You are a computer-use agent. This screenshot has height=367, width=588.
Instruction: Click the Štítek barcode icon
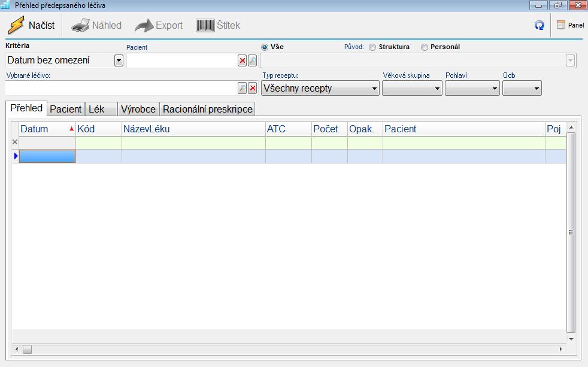pos(205,26)
